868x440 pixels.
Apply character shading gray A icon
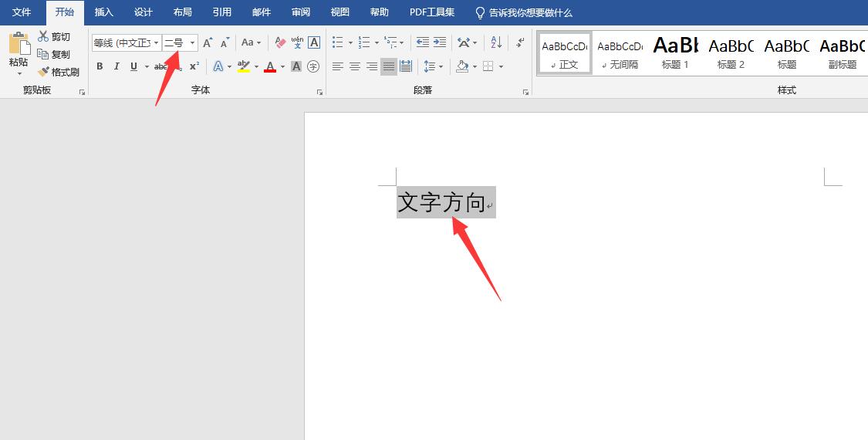point(296,66)
